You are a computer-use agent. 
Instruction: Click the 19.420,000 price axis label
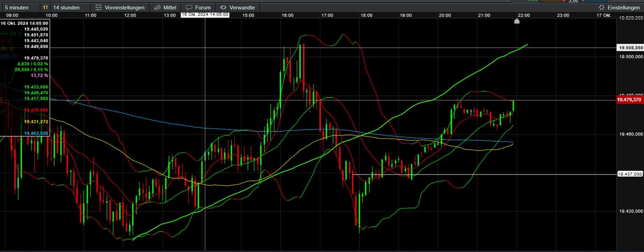(631, 211)
